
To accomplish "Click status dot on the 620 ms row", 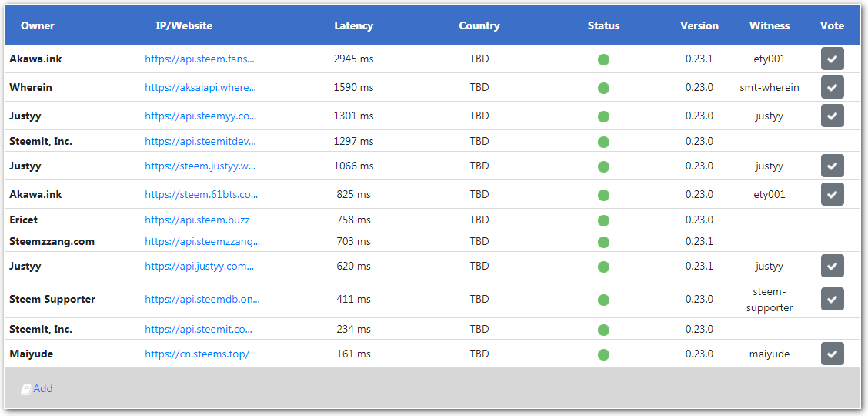I will point(603,267).
